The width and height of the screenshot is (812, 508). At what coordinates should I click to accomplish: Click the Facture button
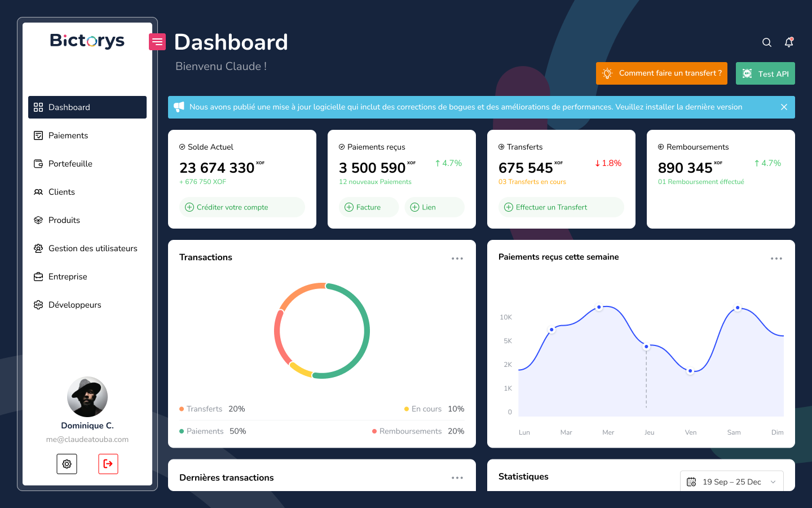point(369,207)
